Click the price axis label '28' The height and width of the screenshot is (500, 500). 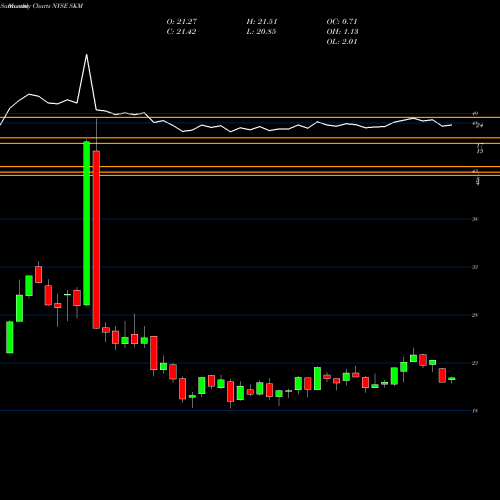click(x=475, y=315)
